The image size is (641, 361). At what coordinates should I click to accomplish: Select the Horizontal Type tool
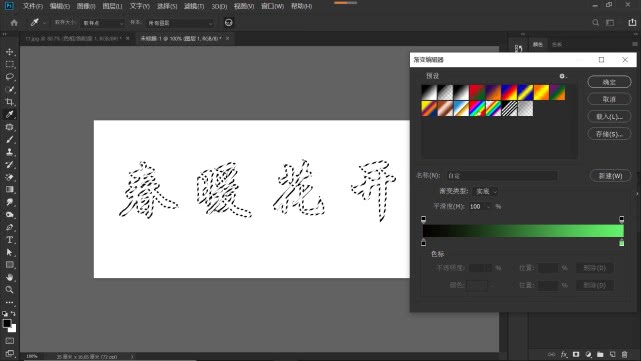point(9,240)
